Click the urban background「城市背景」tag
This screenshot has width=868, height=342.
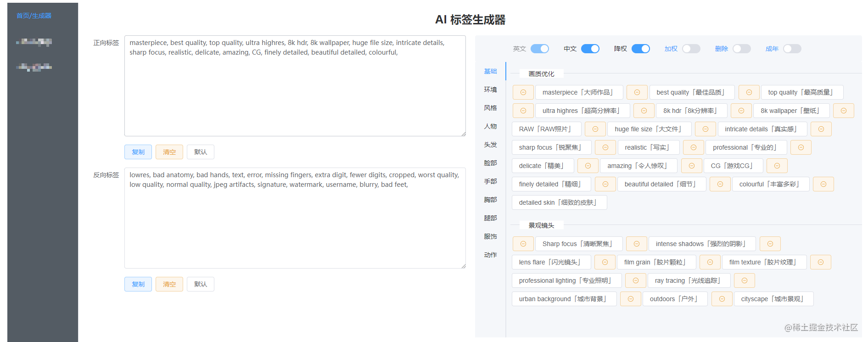[x=564, y=299]
